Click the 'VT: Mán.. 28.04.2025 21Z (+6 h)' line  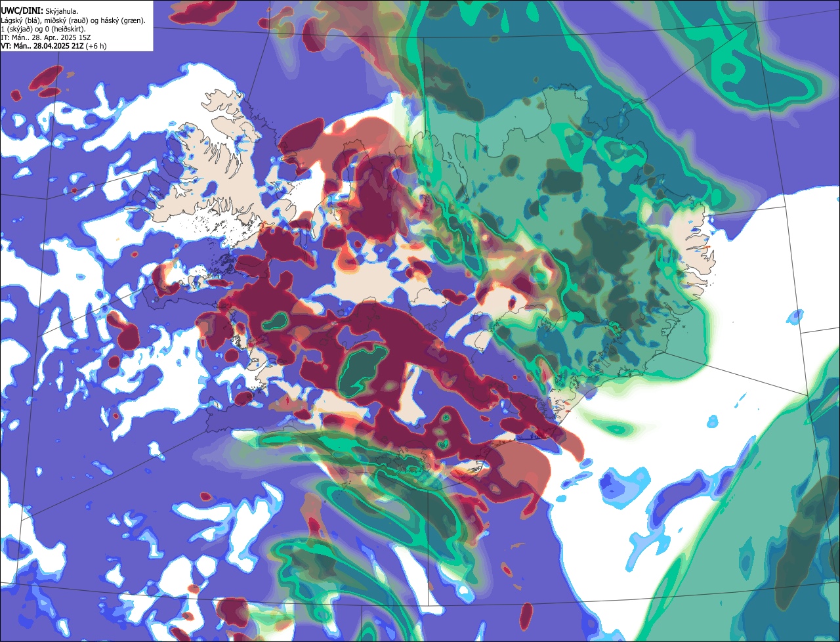point(54,46)
